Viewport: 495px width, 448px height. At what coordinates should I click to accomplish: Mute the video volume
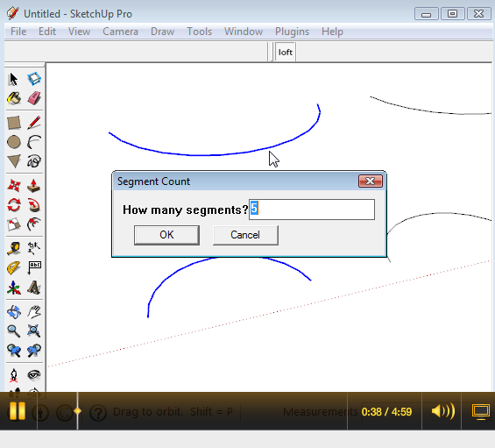(x=443, y=411)
